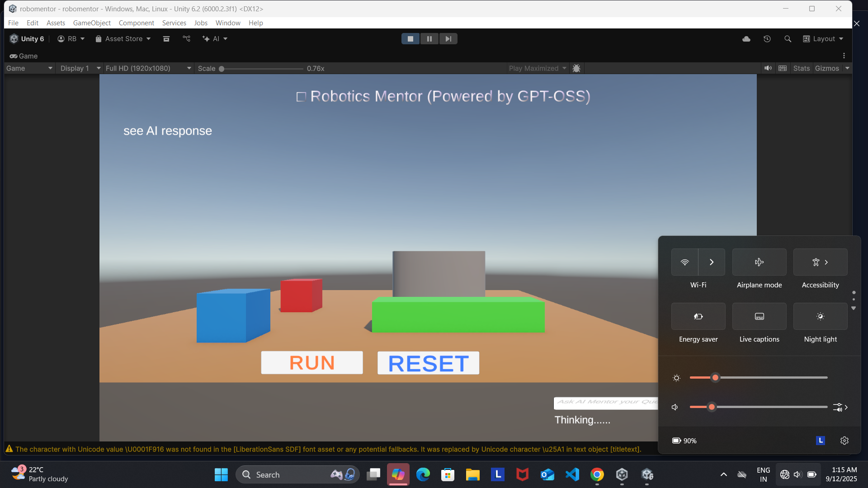Image resolution: width=868 pixels, height=488 pixels.
Task: Open Package Manager toolbar icon
Action: (x=166, y=39)
